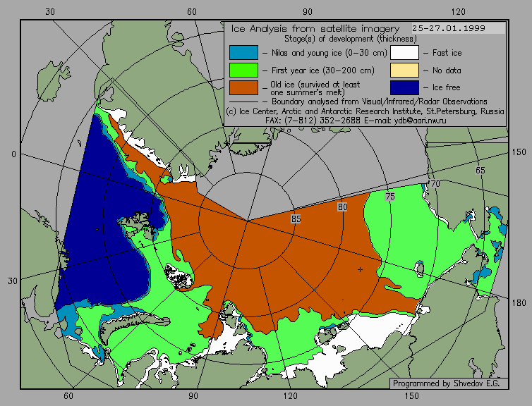Click the e-mail address ydb@aari.nw.ru

[x=420, y=121]
